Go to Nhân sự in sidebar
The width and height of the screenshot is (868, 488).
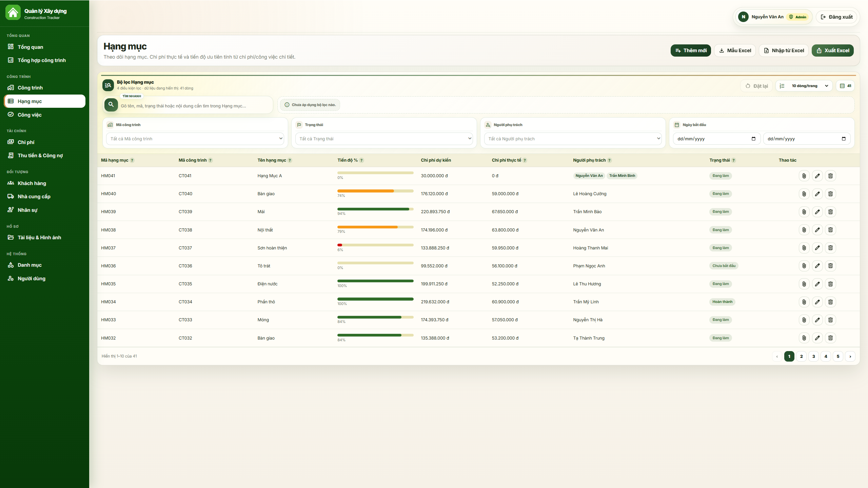click(x=44, y=210)
